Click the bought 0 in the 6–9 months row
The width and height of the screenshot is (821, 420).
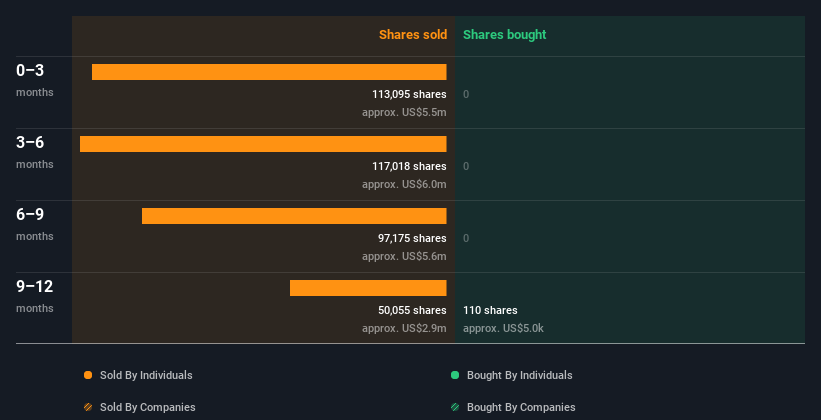(x=466, y=238)
